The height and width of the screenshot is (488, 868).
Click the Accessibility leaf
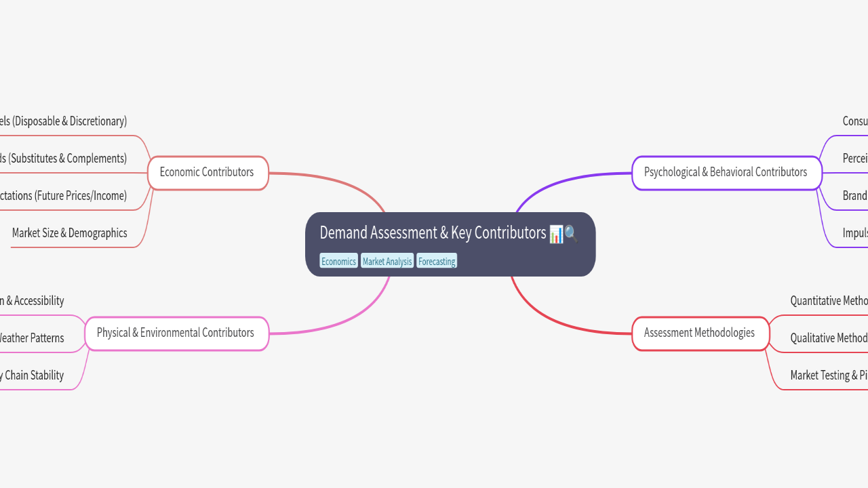pyautogui.click(x=33, y=301)
